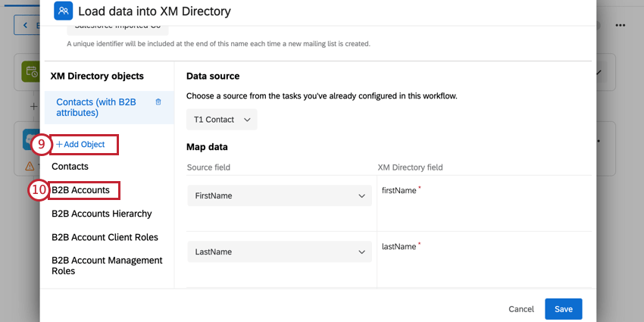This screenshot has height=322, width=644.
Task: Click the XM Directory objects heading
Action: [97, 76]
